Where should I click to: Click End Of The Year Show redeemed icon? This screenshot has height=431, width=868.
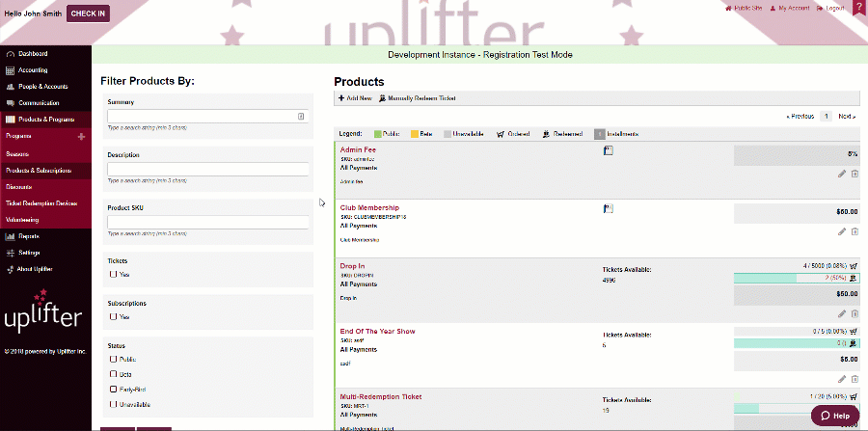pyautogui.click(x=854, y=343)
